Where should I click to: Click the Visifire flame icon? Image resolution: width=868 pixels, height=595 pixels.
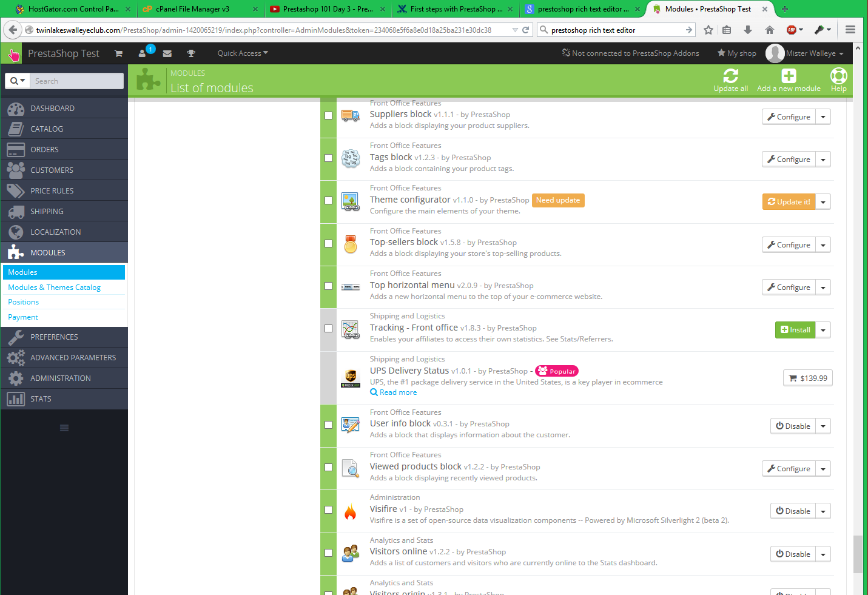click(350, 511)
